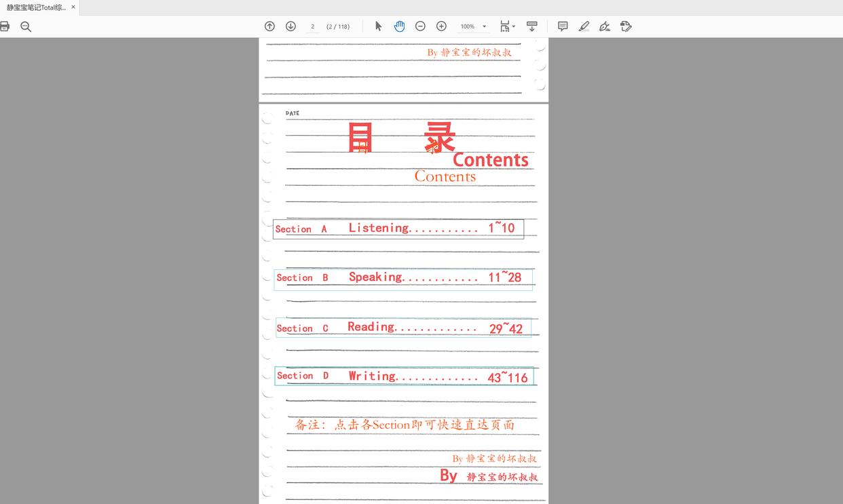Zoom out of the page
Screen dimensions: 843x504
click(420, 26)
